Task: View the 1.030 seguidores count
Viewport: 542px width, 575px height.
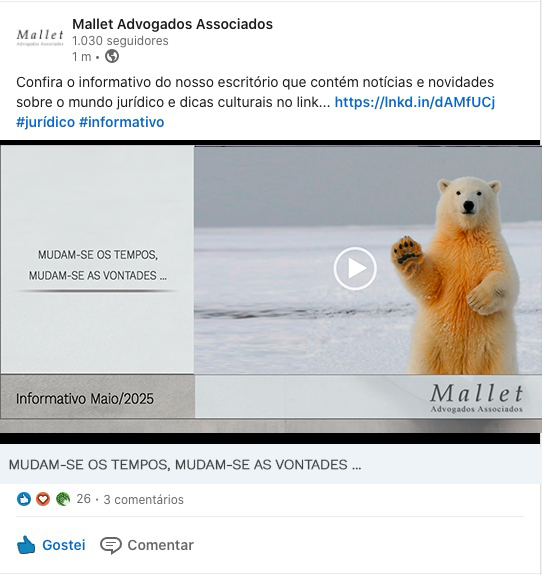Action: pos(120,41)
